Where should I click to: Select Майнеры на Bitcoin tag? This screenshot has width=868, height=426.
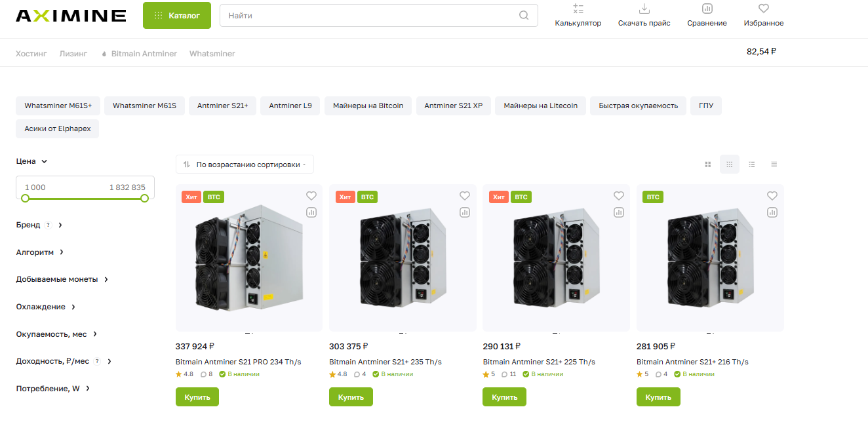368,106
